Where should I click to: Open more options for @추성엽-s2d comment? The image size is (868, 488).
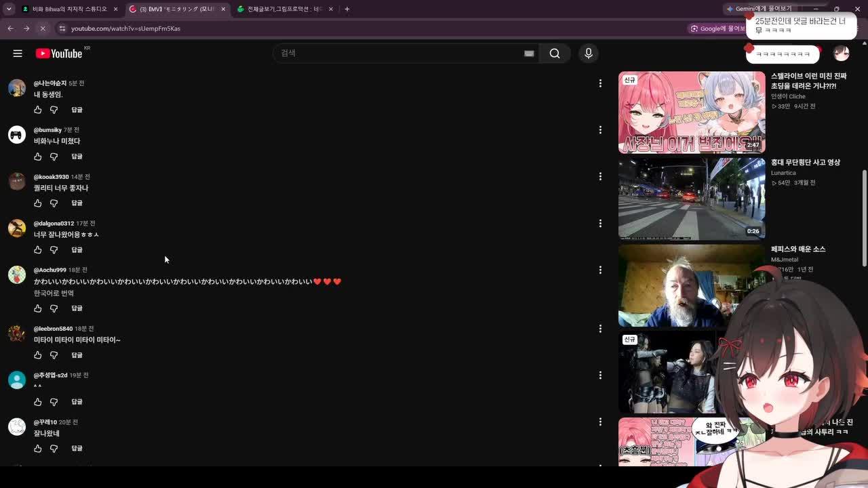point(600,375)
